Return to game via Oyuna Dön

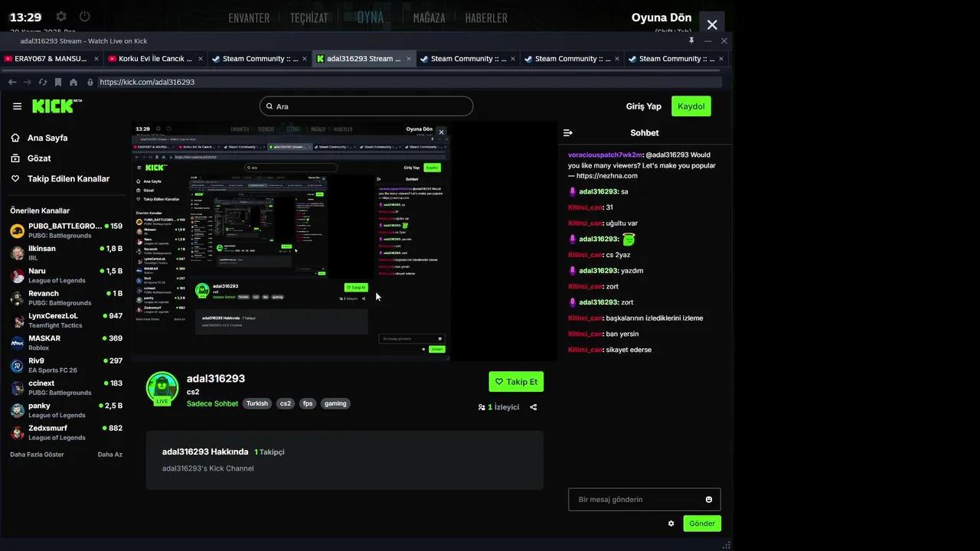coord(661,18)
